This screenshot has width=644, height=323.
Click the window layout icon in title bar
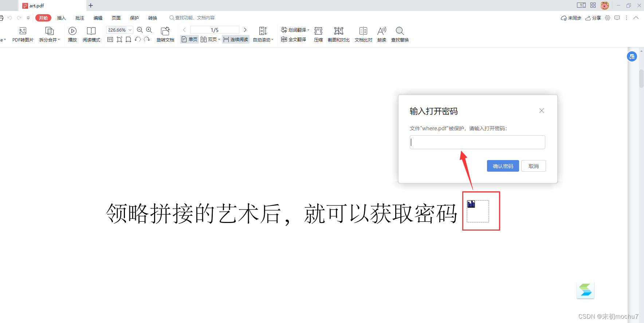[581, 5]
